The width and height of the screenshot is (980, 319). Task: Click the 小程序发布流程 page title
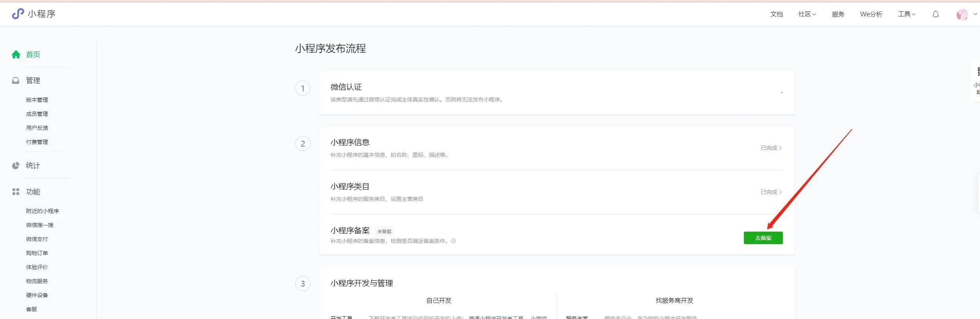[331, 48]
